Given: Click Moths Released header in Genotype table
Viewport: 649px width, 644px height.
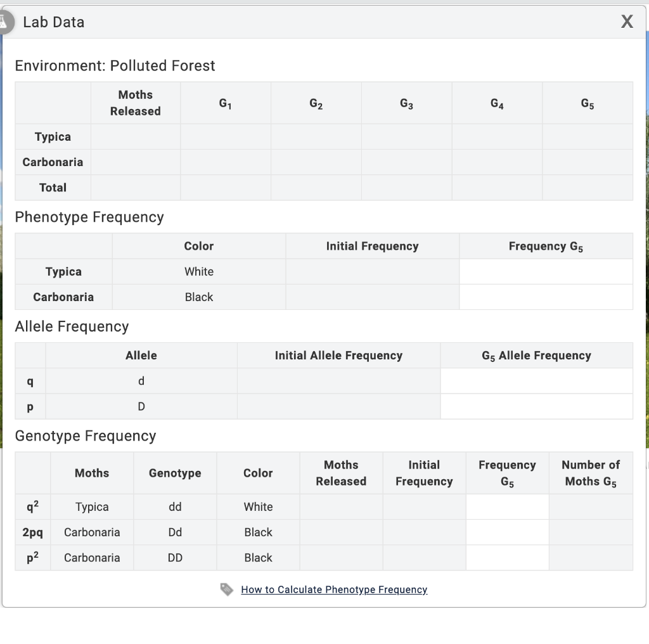Looking at the screenshot, I should click(341, 473).
